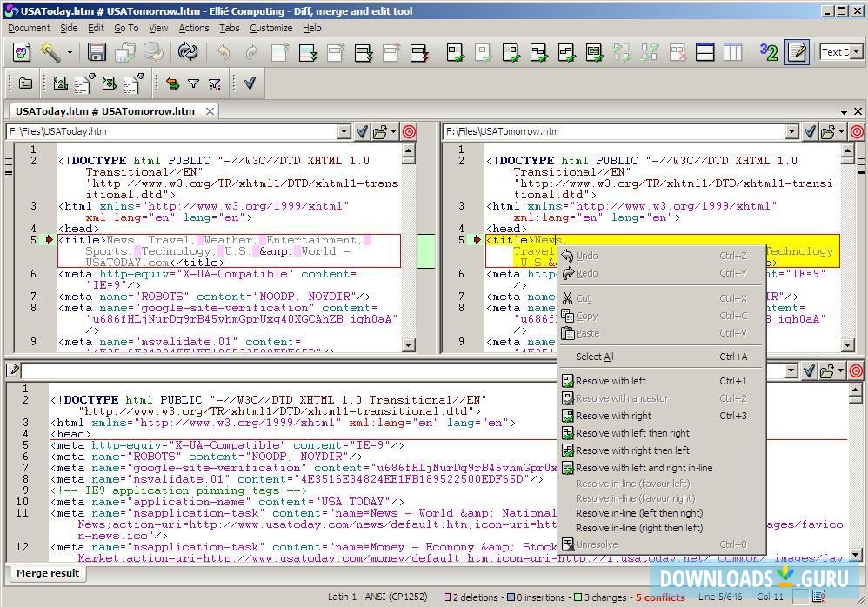Click right pane vertical scrollbar up arrow
Viewport: 868px width, 607px height.
847,150
